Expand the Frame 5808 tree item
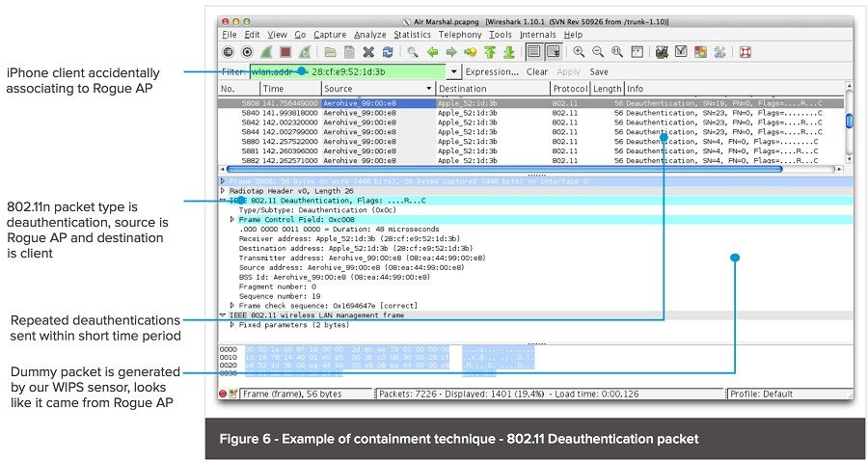 click(x=223, y=181)
